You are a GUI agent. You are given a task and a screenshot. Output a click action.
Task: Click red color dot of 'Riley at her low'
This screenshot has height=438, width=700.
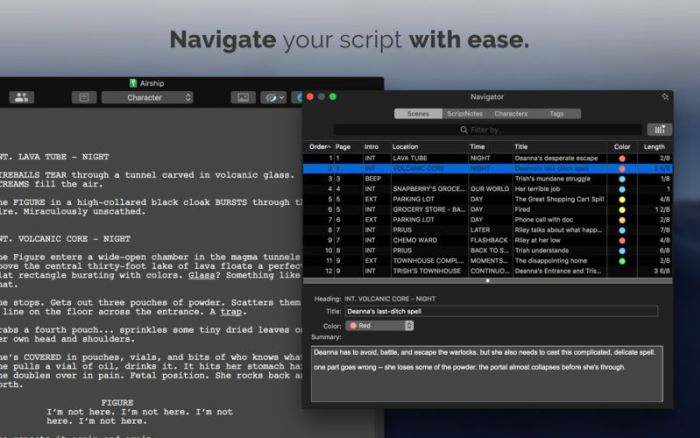[x=622, y=241]
